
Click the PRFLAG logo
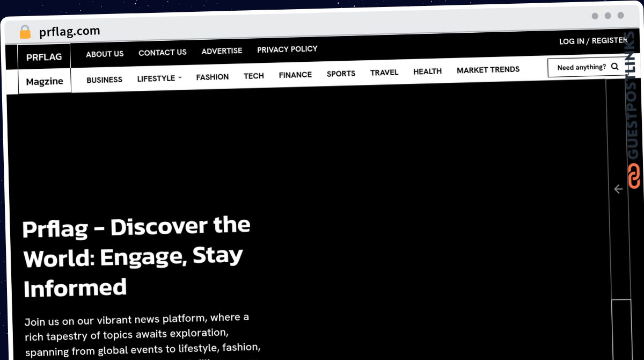coord(44,57)
